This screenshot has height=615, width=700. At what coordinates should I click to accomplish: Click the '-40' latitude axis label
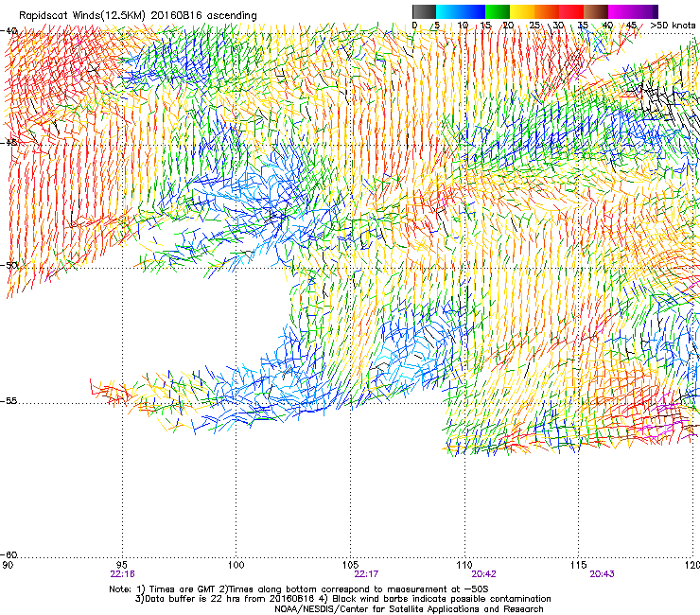point(9,31)
